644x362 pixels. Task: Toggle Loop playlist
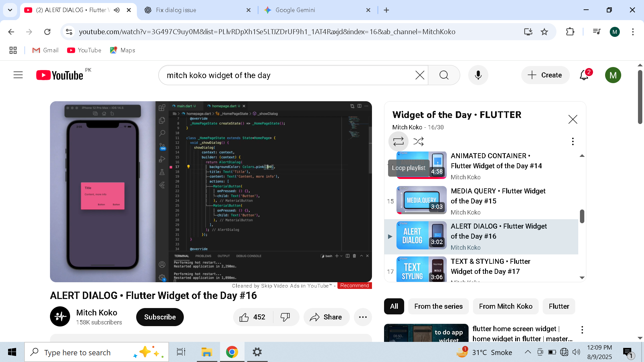[x=398, y=141]
